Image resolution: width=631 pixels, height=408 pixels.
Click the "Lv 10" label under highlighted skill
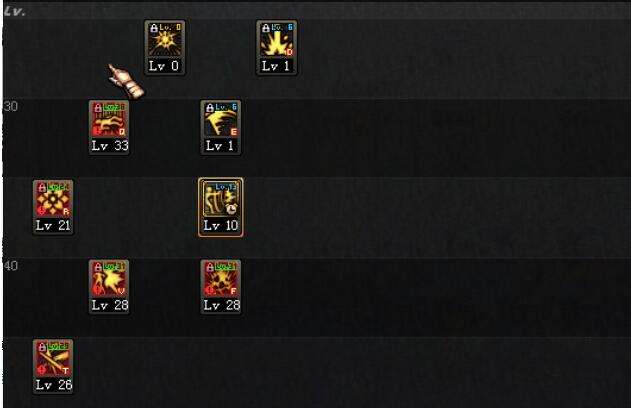(x=221, y=225)
